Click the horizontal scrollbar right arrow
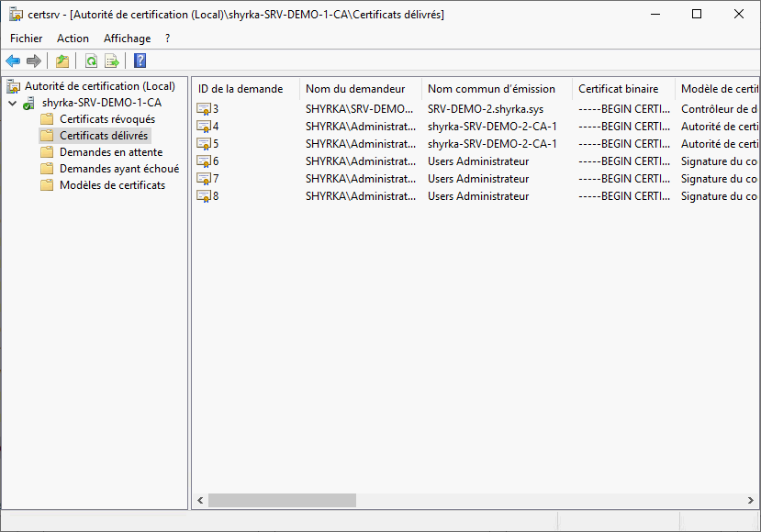Image resolution: width=761 pixels, height=532 pixels. 752,501
